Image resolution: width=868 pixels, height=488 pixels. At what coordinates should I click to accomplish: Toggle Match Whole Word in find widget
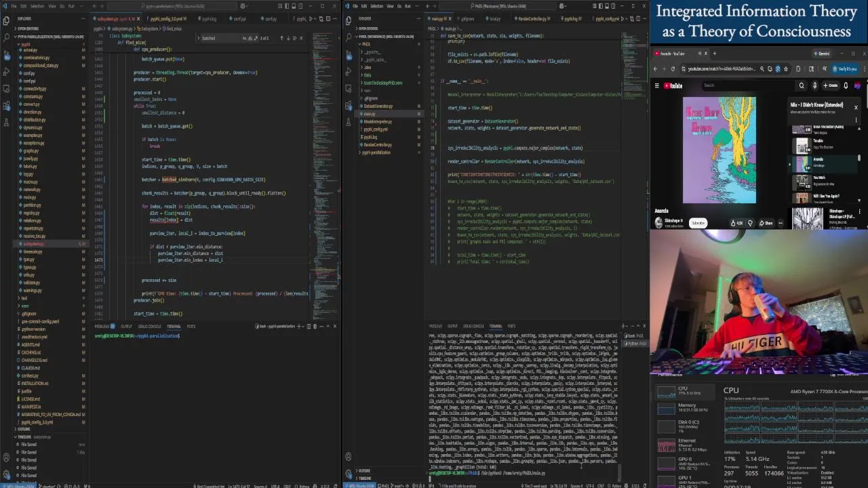pos(251,38)
